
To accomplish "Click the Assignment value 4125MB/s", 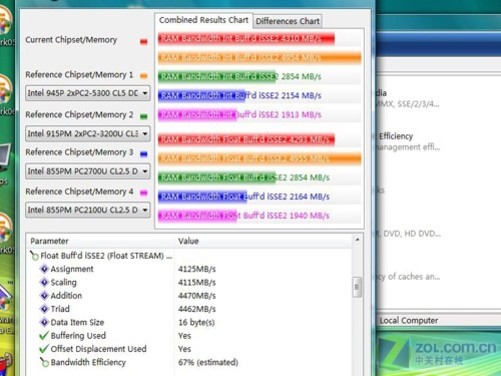I will [x=197, y=269].
